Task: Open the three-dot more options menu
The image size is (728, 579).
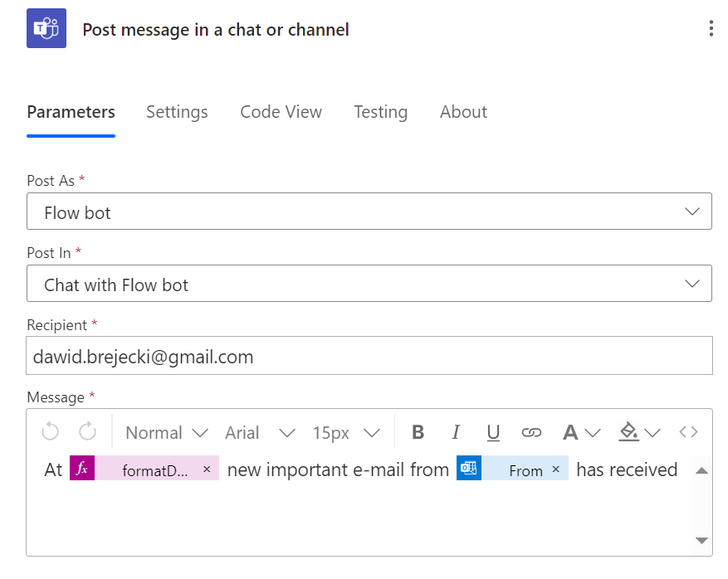Action: pos(711,29)
